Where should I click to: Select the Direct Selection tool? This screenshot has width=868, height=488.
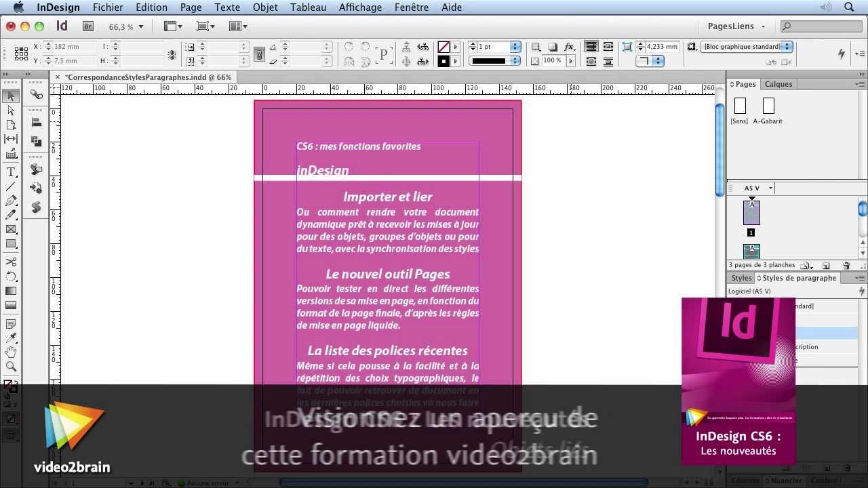(x=11, y=110)
